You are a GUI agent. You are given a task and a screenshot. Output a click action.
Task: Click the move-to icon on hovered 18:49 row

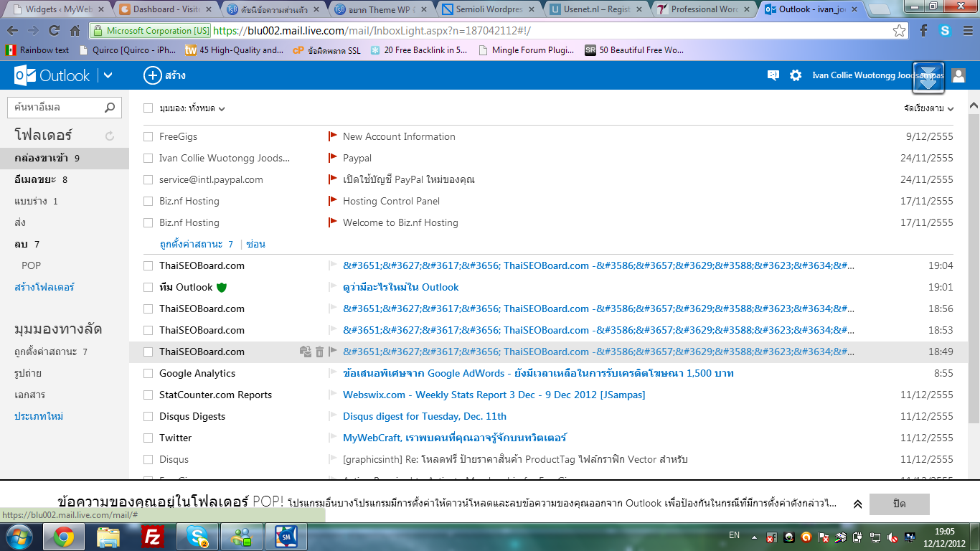point(306,352)
